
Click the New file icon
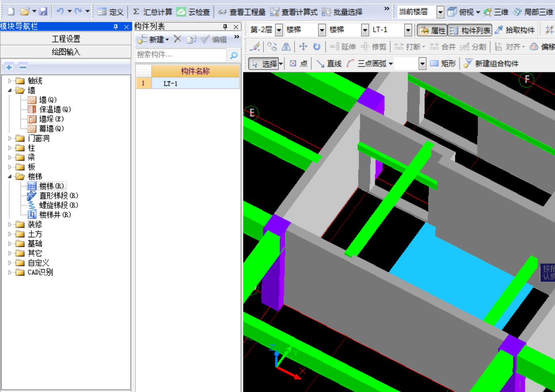pos(11,12)
